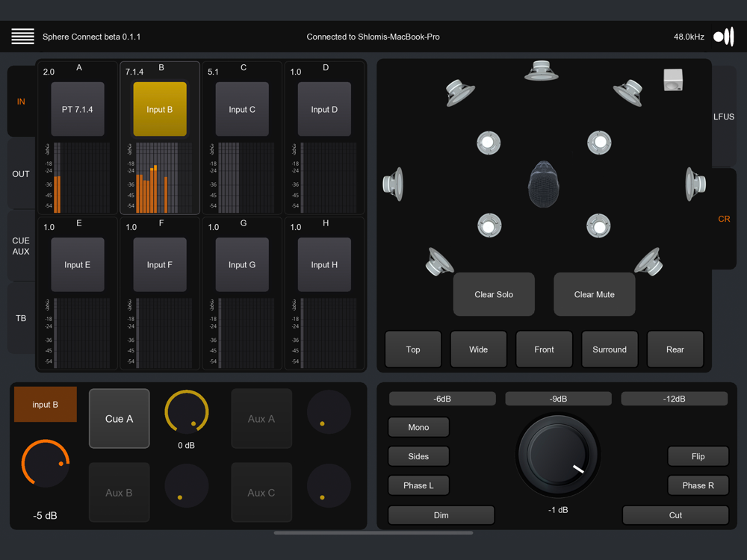Image resolution: width=747 pixels, height=560 pixels.
Task: Click the Sphere logo icon at top right
Action: click(x=724, y=37)
